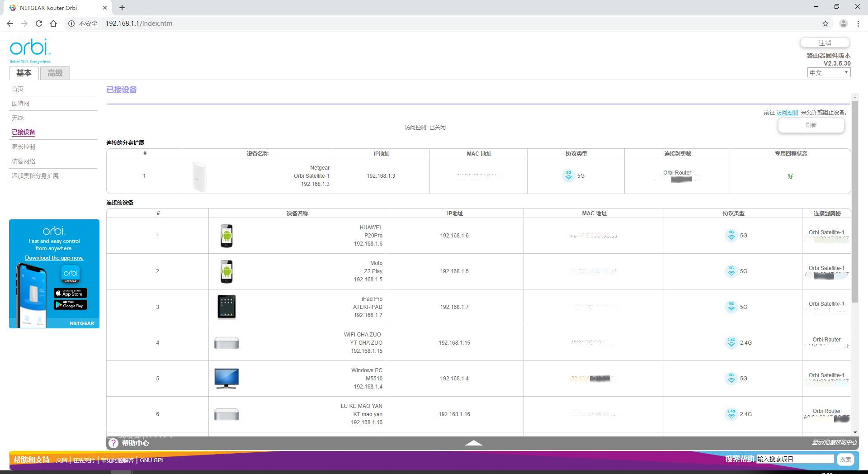Open 无线 settings in the sidebar
This screenshot has width=868, height=474.
(18, 118)
